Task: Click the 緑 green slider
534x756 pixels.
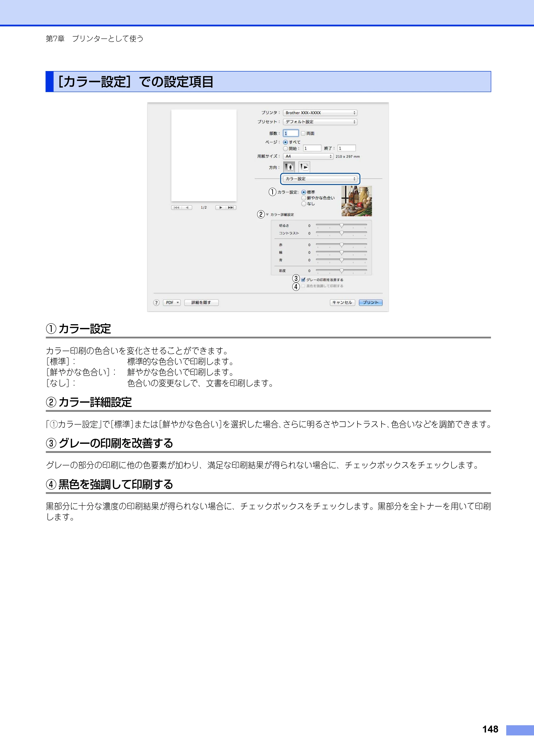Action: click(x=341, y=253)
